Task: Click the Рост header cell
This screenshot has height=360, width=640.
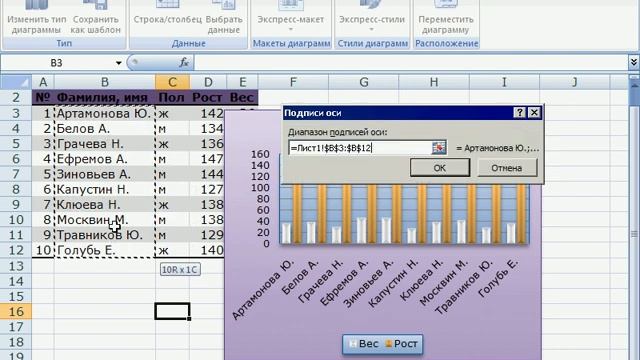Action: (208, 98)
